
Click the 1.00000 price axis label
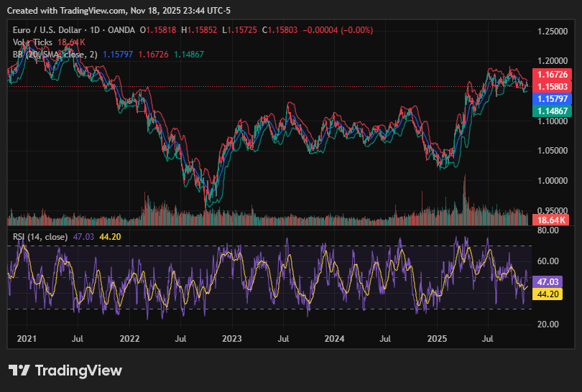[554, 181]
